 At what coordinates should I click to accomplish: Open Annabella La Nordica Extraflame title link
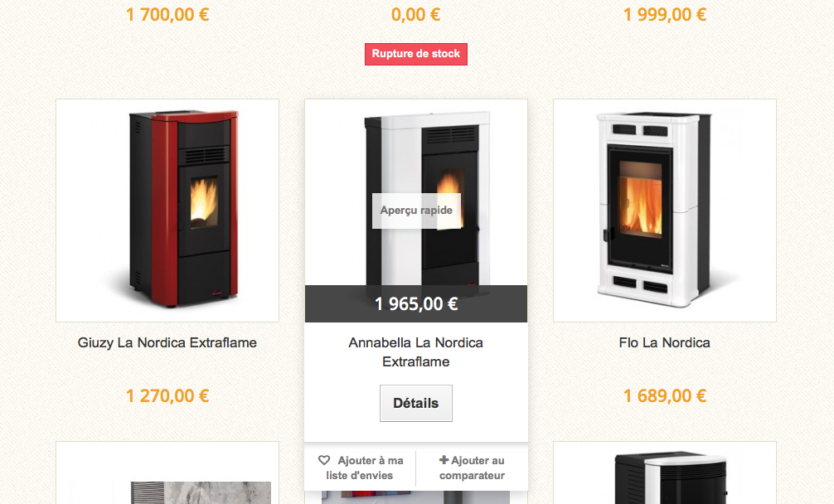coord(416,352)
